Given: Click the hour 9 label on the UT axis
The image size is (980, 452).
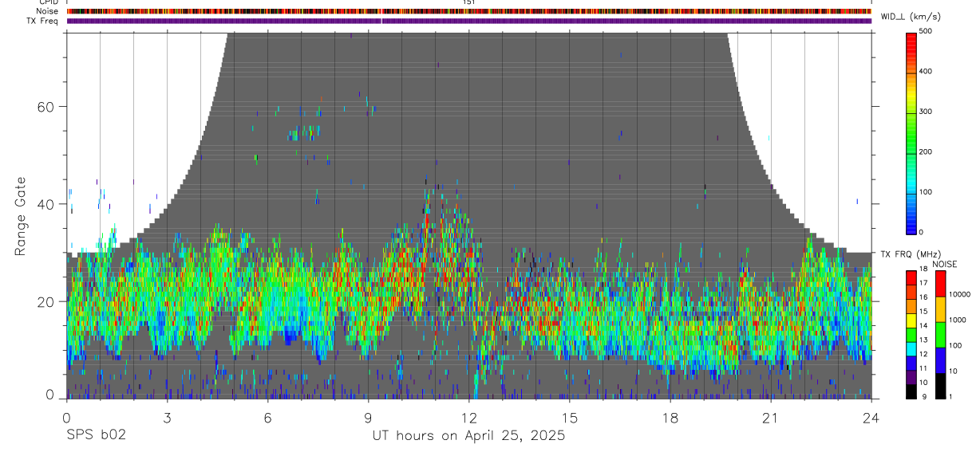Looking at the screenshot, I should (368, 418).
